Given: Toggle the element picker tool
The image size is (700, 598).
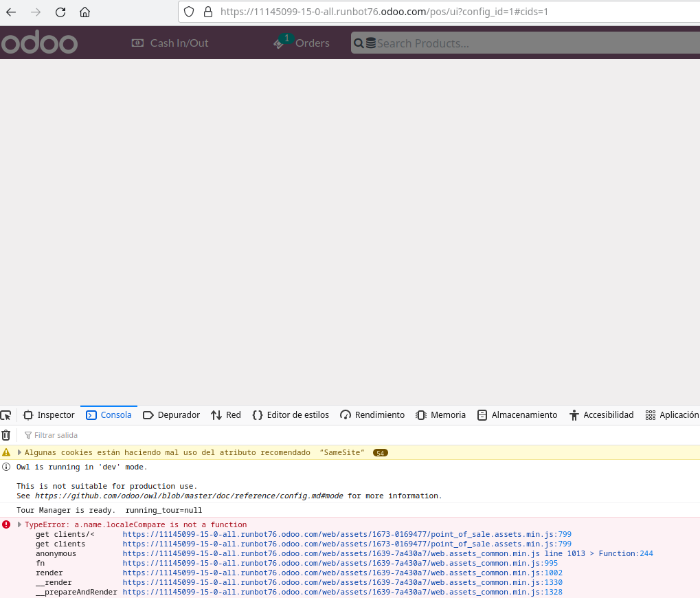Looking at the screenshot, I should coord(7,414).
